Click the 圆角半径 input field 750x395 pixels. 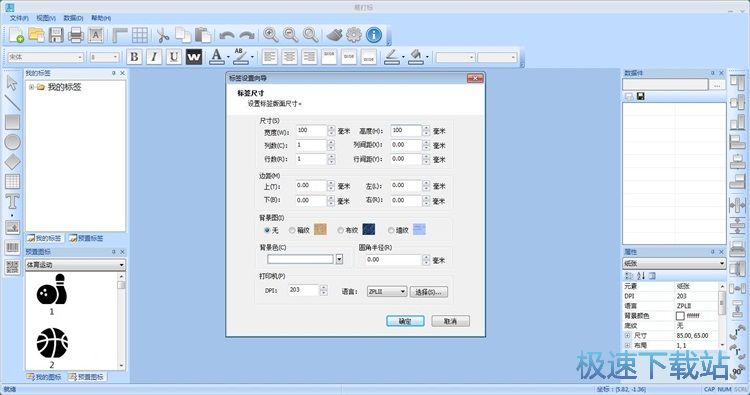[x=394, y=260]
